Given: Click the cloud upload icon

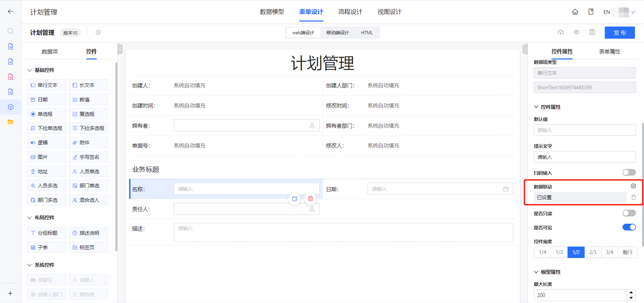Looking at the screenshot, I should 560,32.
